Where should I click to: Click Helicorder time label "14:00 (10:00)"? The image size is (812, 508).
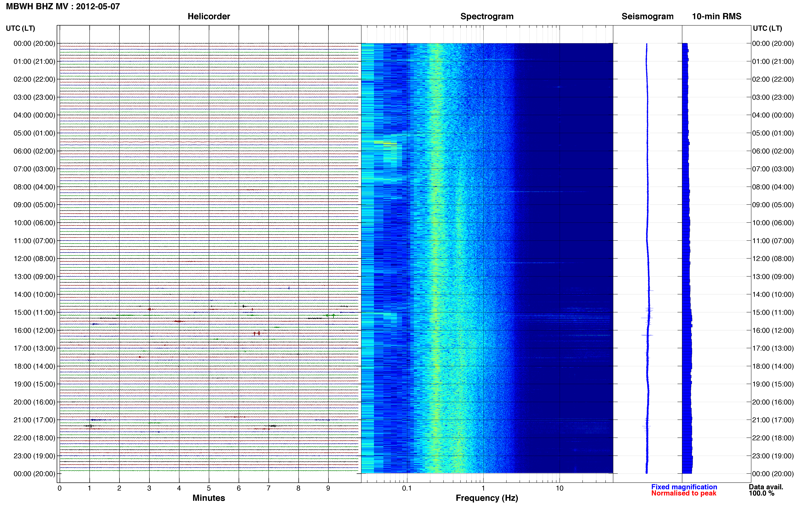(34, 295)
